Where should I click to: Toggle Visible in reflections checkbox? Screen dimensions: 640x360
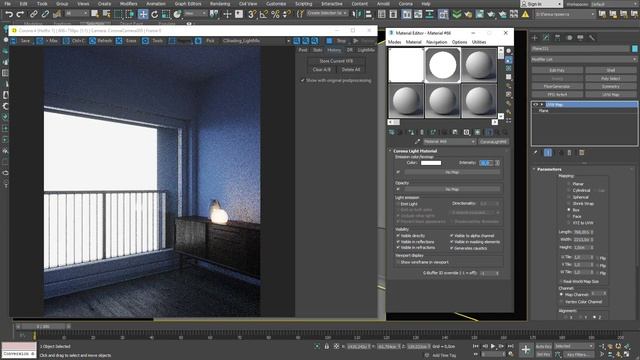coord(398,242)
